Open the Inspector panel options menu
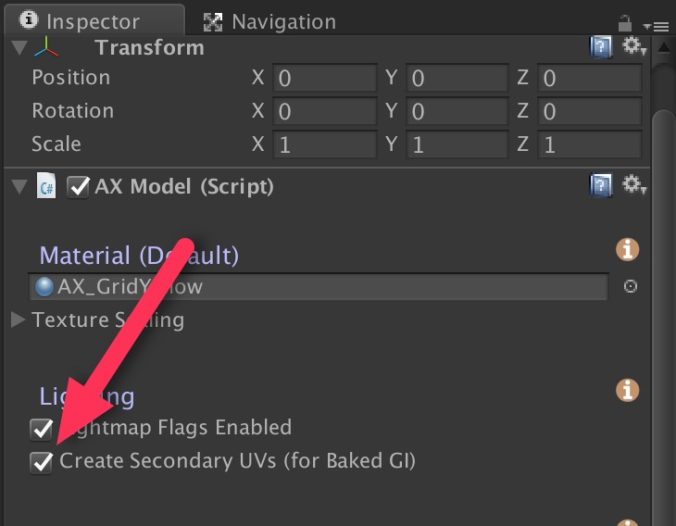Image resolution: width=676 pixels, height=526 pixels. [x=656, y=27]
